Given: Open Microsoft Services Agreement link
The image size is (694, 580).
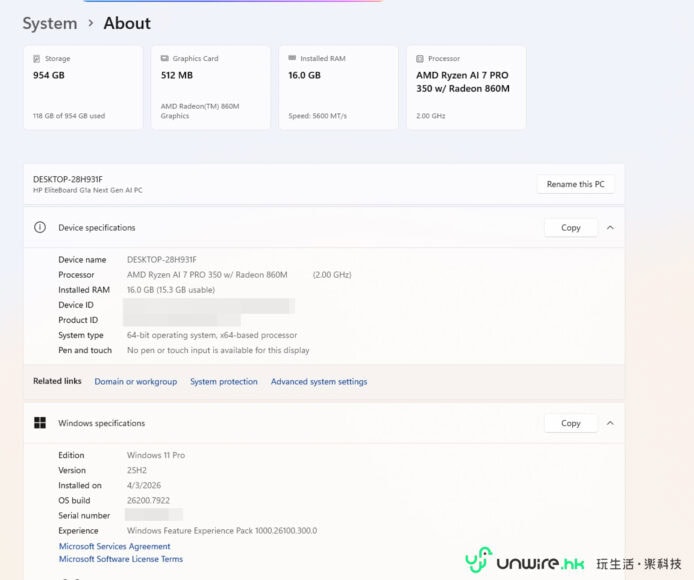Looking at the screenshot, I should (114, 547).
